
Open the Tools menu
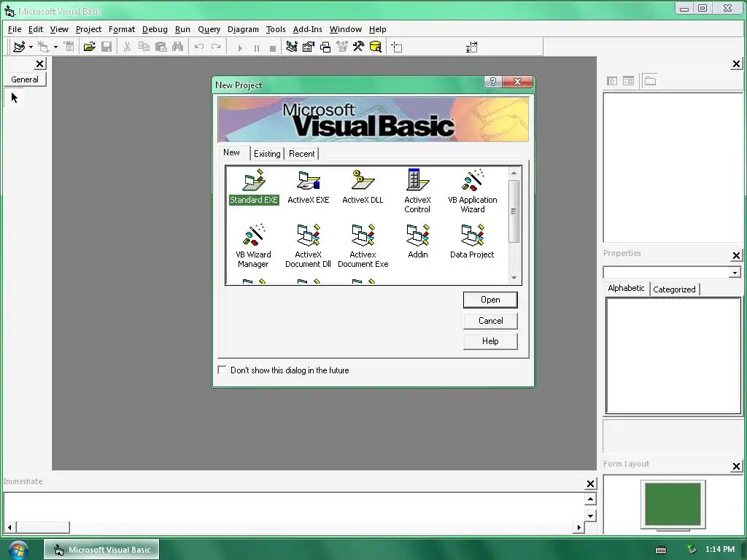(275, 29)
